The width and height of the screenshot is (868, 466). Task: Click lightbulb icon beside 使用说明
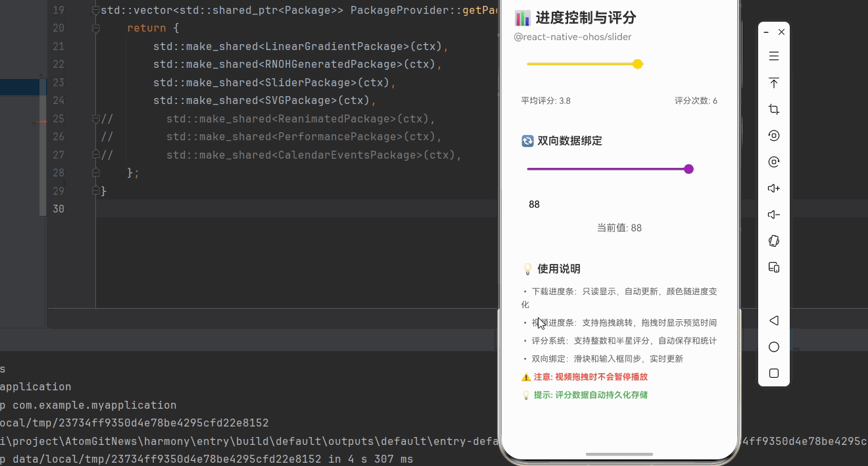point(527,269)
